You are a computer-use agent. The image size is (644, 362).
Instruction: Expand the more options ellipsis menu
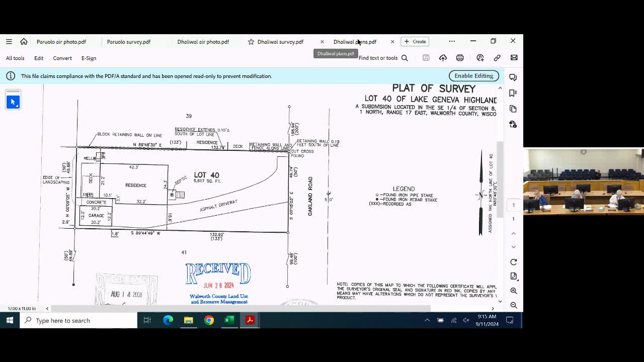452,41
